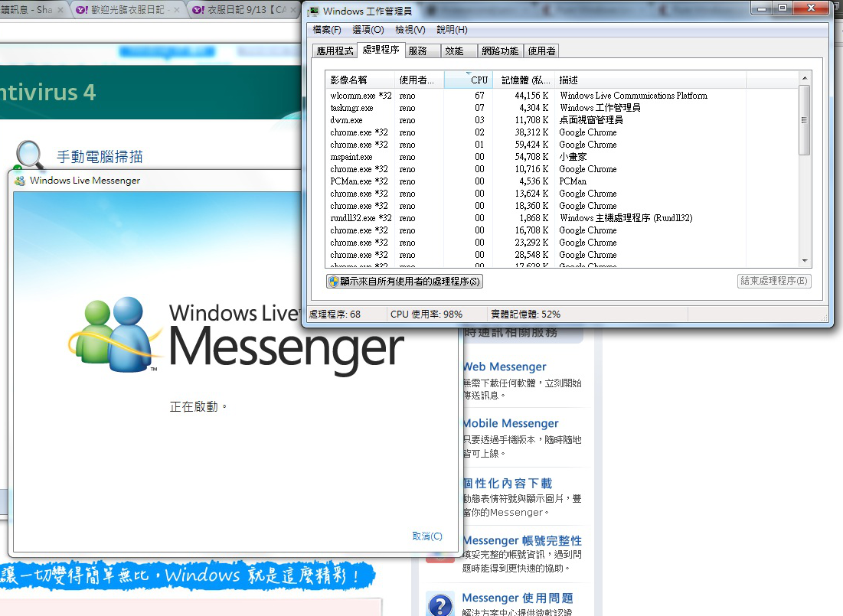Screen dimensions: 843x616
Task: Open the 選項(O) menu in Task Manager
Action: click(x=368, y=30)
